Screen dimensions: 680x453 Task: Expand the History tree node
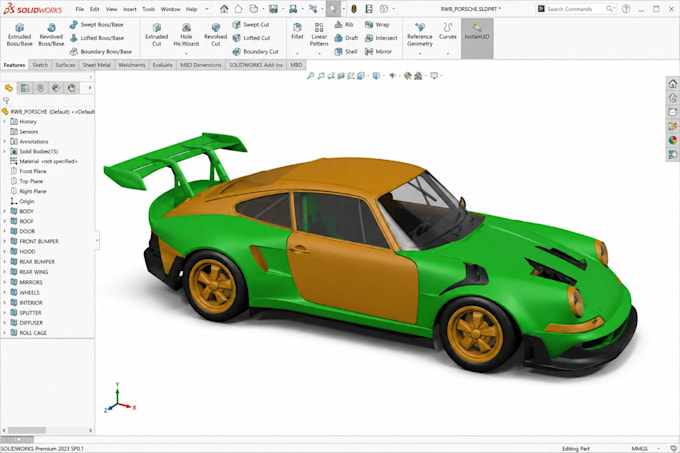click(x=5, y=122)
